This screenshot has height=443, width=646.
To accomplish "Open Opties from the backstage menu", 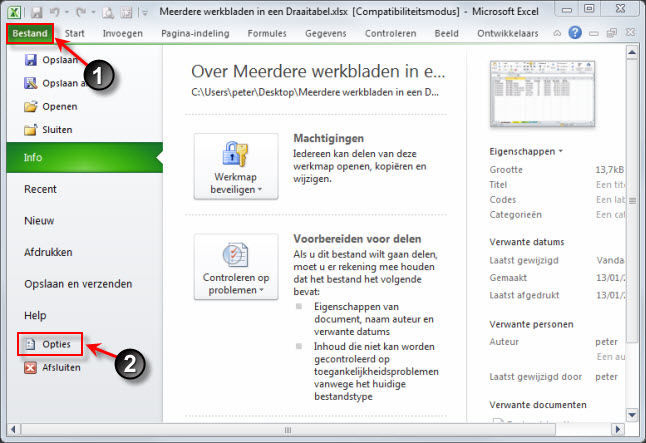I will [x=50, y=344].
